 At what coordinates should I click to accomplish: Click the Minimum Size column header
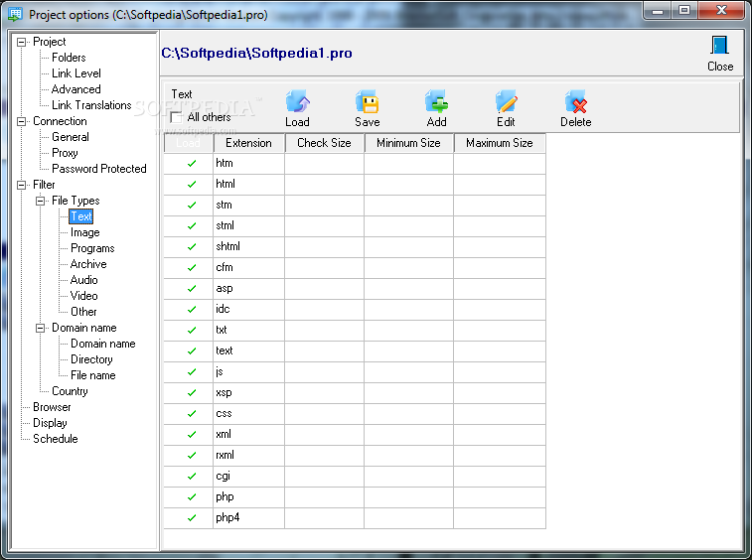408,143
